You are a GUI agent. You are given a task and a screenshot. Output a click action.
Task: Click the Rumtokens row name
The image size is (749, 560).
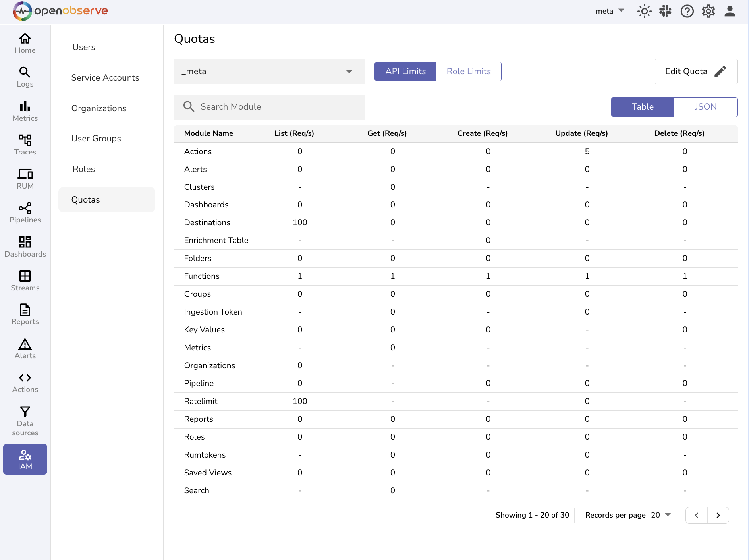(205, 455)
